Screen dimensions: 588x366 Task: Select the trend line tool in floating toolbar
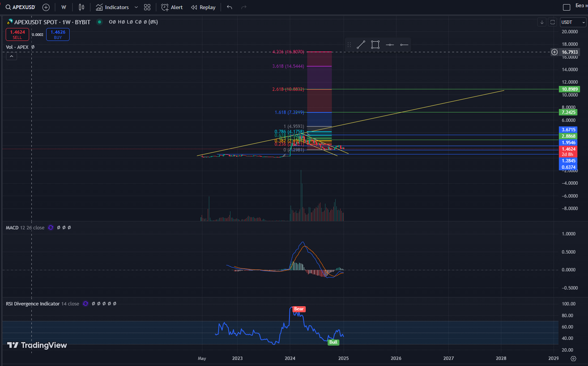pyautogui.click(x=361, y=45)
